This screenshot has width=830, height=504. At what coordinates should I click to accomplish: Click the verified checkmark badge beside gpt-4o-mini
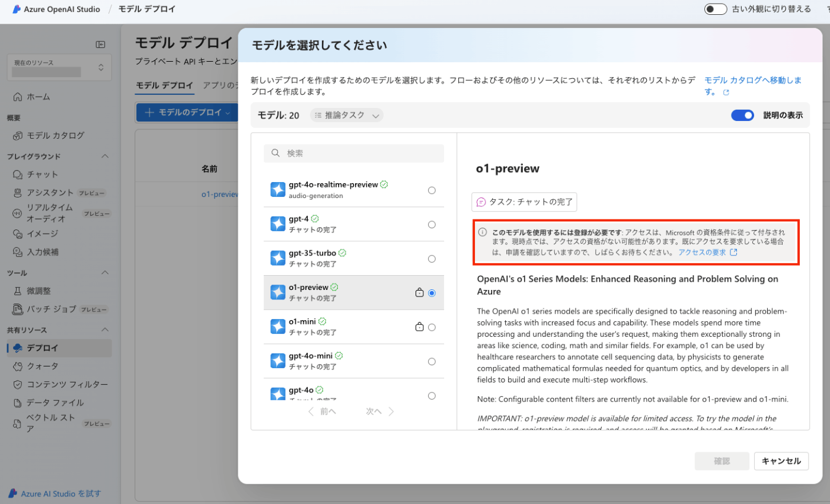tap(339, 356)
